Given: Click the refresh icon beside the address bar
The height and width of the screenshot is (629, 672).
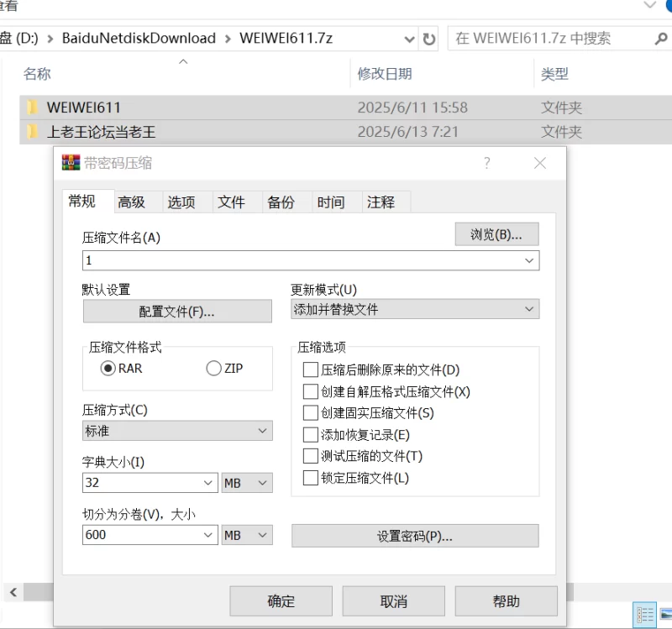Looking at the screenshot, I should [428, 39].
